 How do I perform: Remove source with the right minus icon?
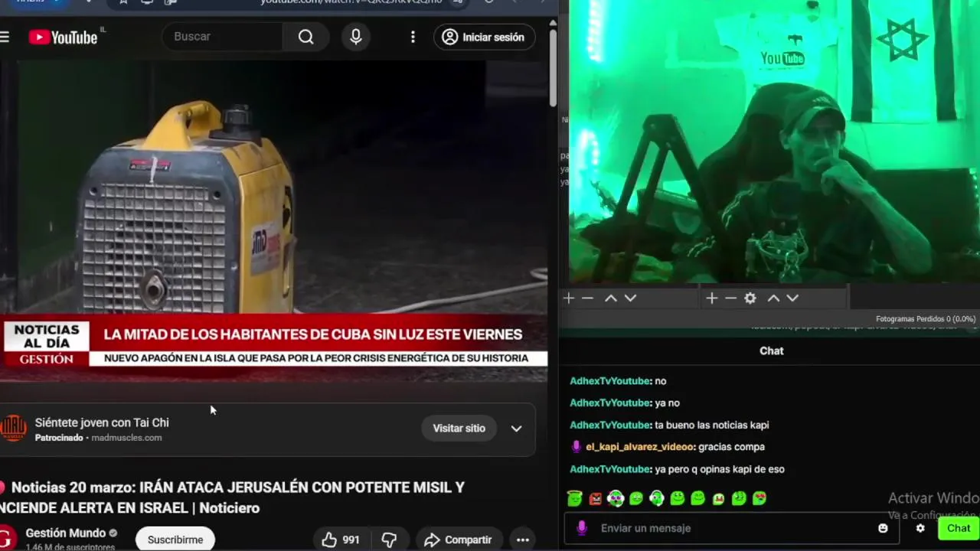pyautogui.click(x=730, y=298)
